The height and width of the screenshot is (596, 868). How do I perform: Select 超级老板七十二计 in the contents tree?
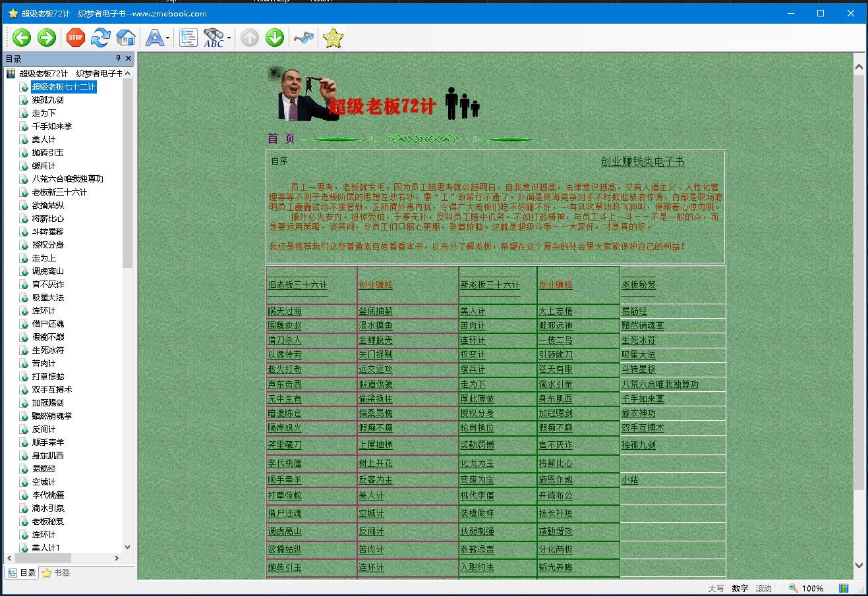(64, 86)
